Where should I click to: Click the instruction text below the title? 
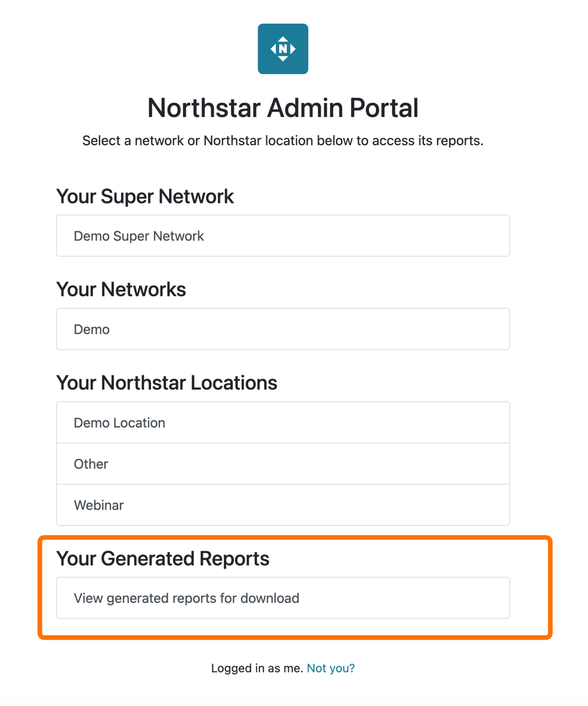(282, 141)
